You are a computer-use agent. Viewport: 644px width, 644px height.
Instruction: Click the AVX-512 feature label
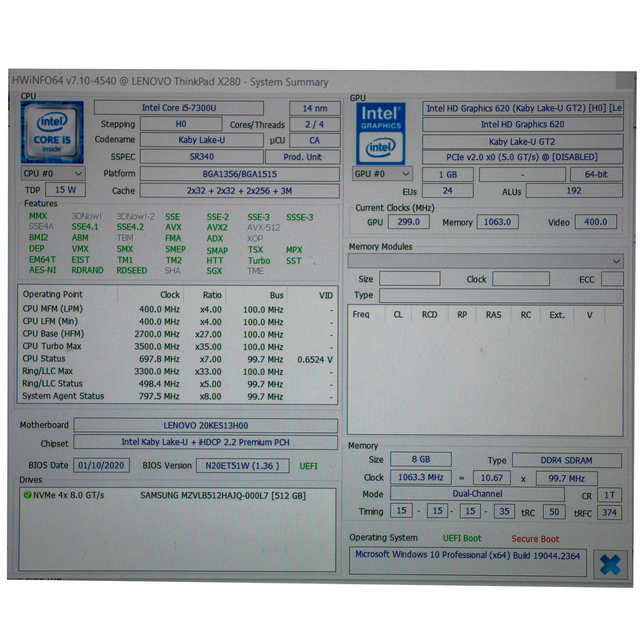coord(264,227)
